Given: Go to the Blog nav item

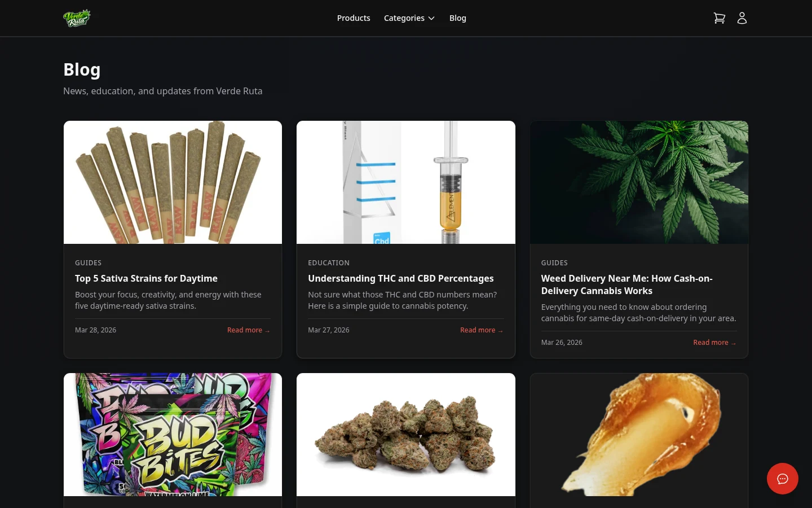Looking at the screenshot, I should pyautogui.click(x=457, y=17).
